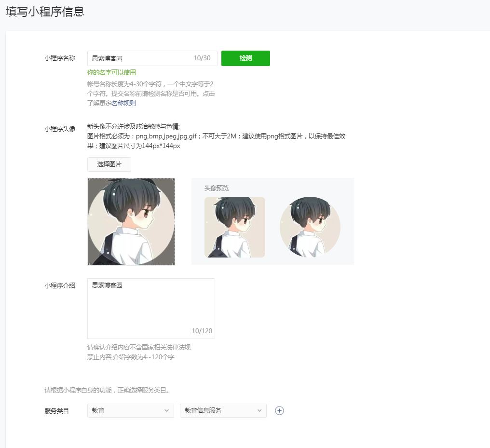Image resolution: width=490 pixels, height=448 pixels.
Task: Click the bottom-left crop handle of avatar
Action: tap(88, 264)
